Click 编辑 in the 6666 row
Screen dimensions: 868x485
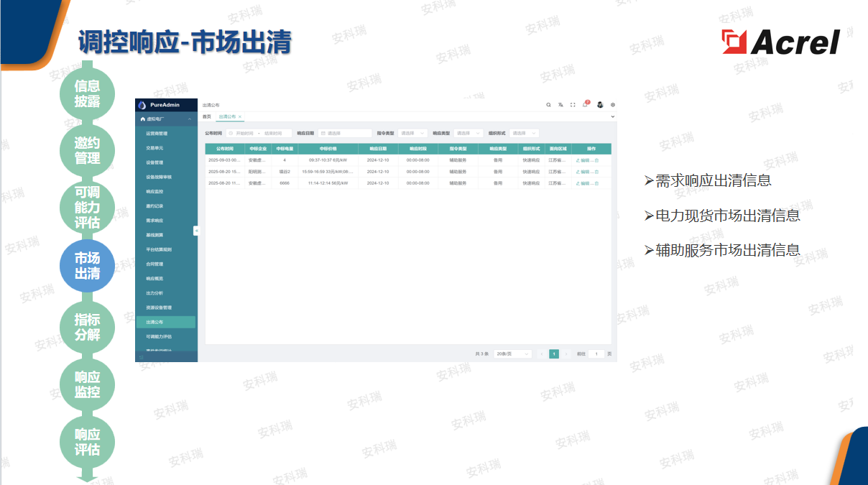coord(583,183)
